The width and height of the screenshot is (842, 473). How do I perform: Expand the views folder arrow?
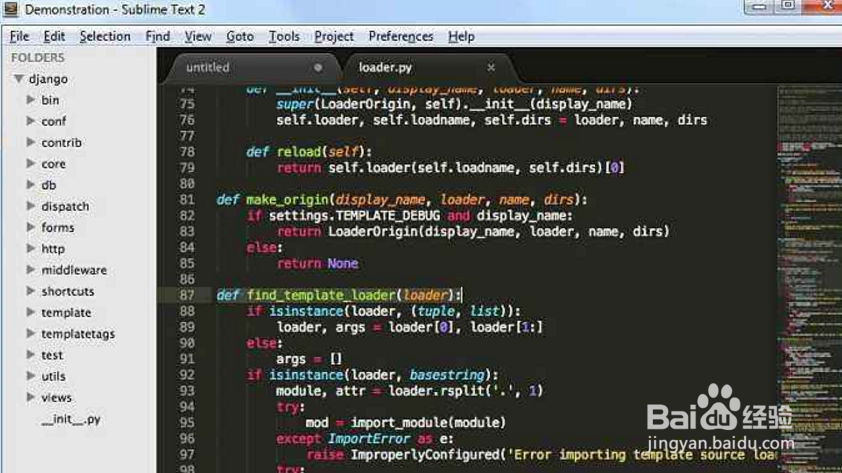point(31,397)
